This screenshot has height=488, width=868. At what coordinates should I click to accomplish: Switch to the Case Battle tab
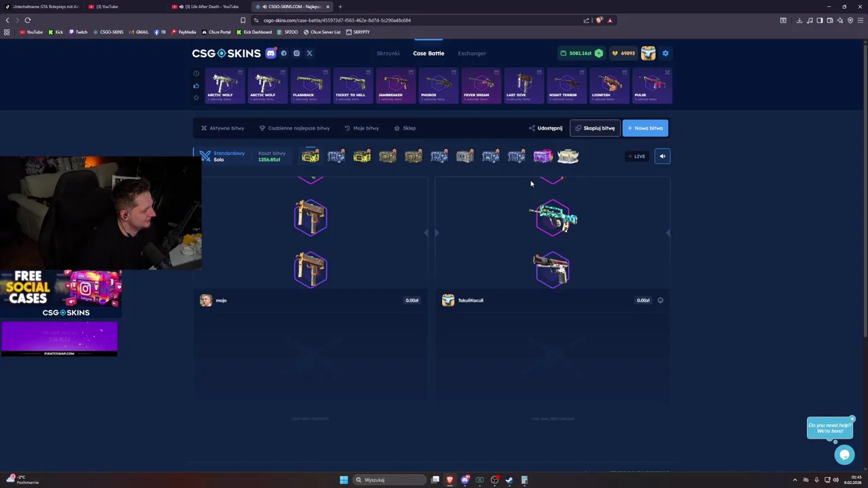(429, 53)
